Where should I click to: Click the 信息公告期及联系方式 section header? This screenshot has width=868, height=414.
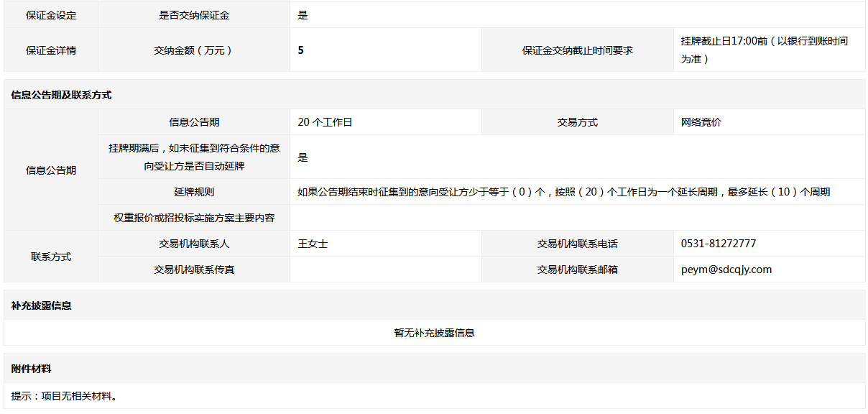62,95
